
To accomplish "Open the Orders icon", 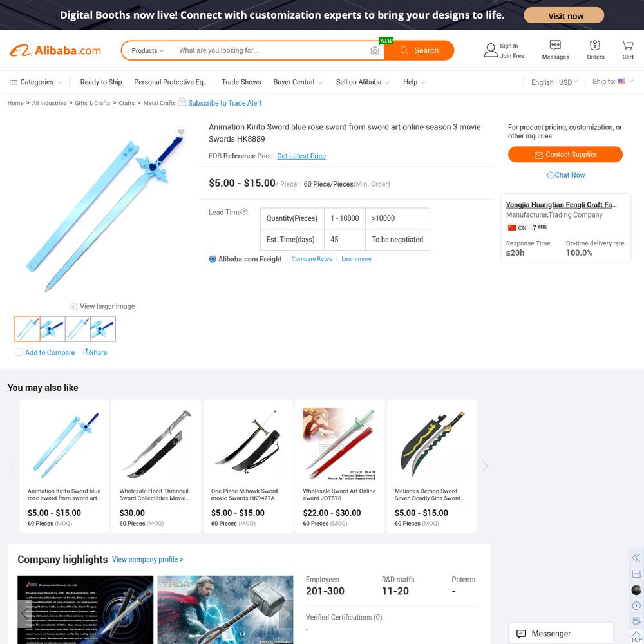I will (x=594, y=44).
